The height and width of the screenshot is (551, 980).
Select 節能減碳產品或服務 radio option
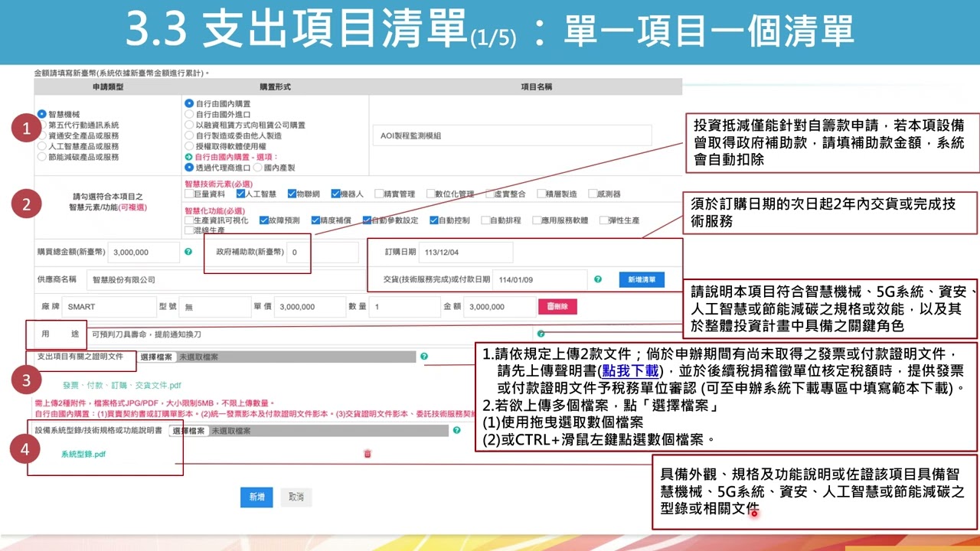pos(41,157)
